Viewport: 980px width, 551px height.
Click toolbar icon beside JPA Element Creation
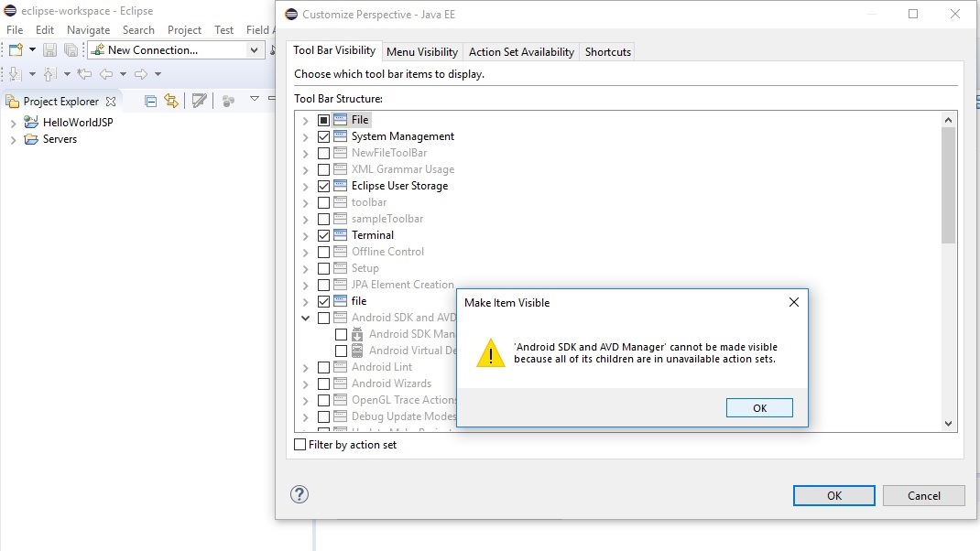(340, 285)
